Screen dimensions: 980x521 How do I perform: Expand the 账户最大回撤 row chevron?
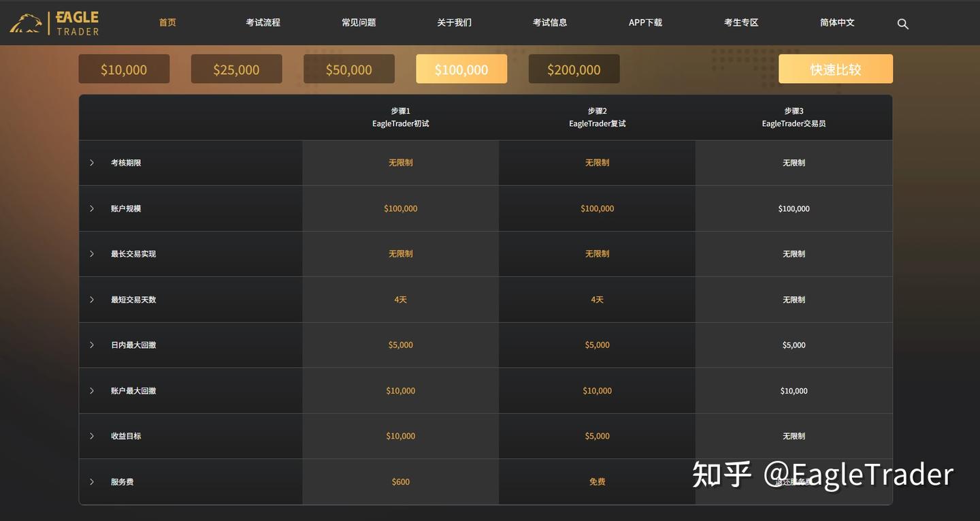pos(92,391)
